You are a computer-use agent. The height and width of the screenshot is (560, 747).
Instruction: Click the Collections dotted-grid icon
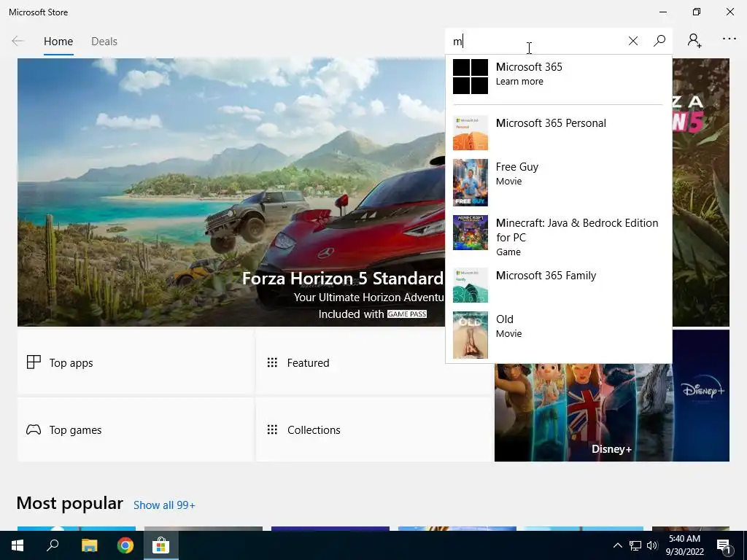click(x=272, y=429)
